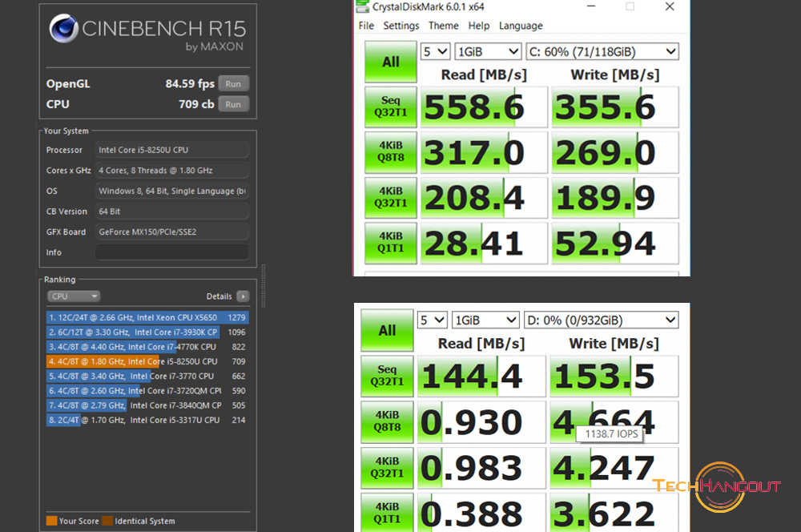The height and width of the screenshot is (532, 801).
Task: Close the CrystalDiskMark window
Action: (670, 6)
